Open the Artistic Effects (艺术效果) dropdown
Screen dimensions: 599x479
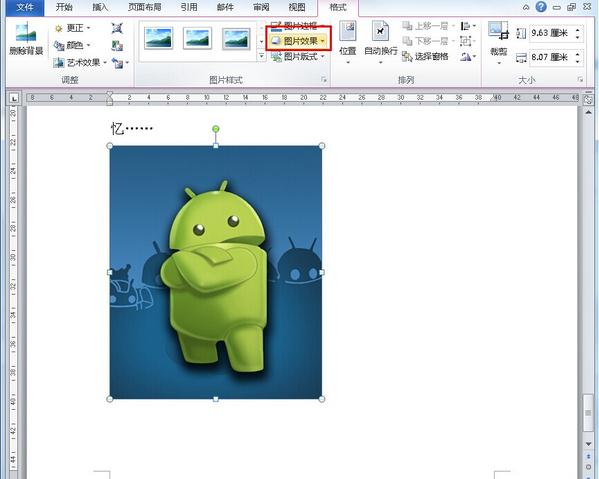click(x=80, y=63)
